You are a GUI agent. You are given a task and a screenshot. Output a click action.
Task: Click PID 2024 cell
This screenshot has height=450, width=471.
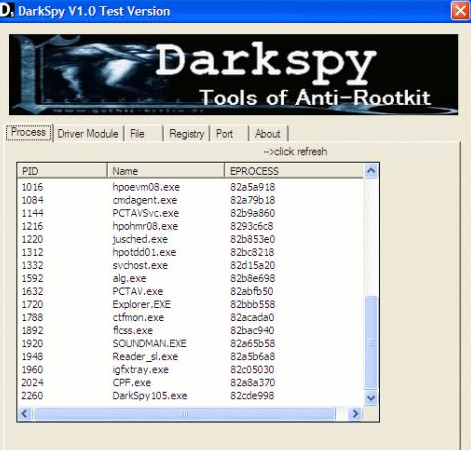click(x=32, y=382)
